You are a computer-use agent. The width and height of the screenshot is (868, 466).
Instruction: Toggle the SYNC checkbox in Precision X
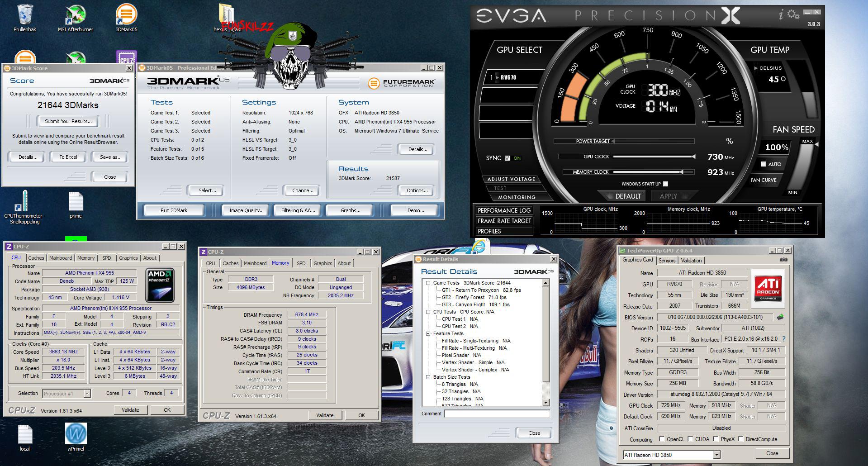(507, 158)
